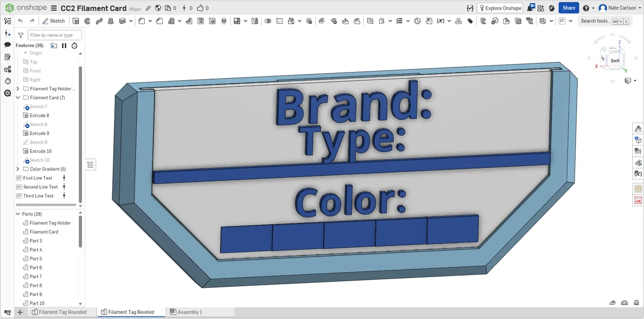Select the Sketch tool

54,21
